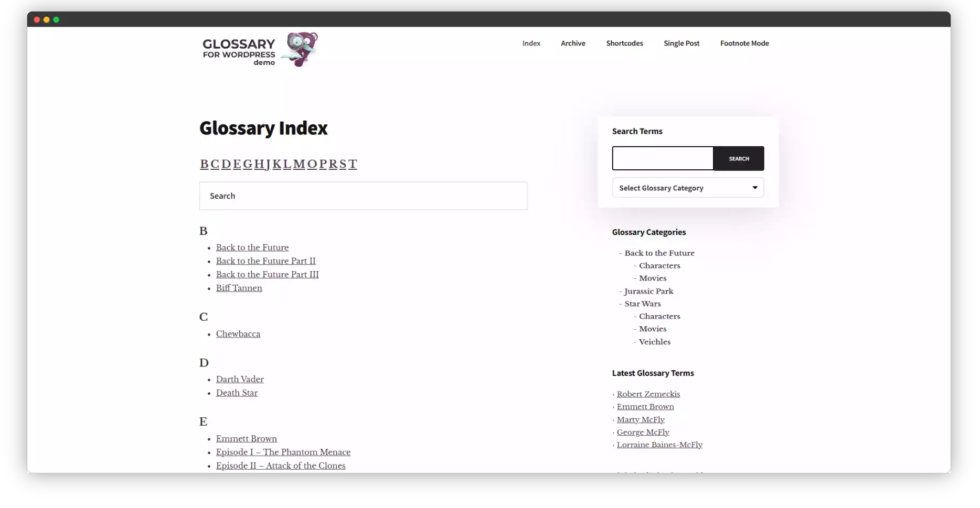980x508 pixels.
Task: Open the Chewbacca glossary term
Action: pyautogui.click(x=238, y=334)
